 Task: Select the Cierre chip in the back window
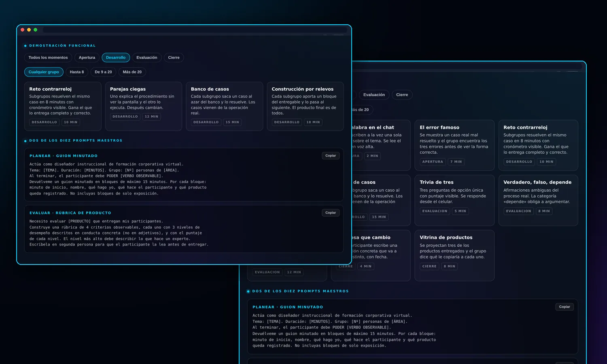click(402, 95)
